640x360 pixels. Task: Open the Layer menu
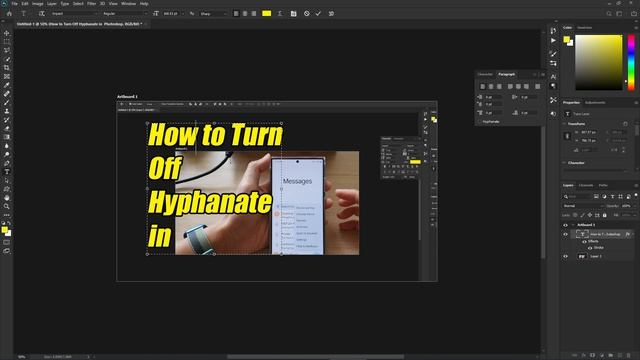[52, 4]
